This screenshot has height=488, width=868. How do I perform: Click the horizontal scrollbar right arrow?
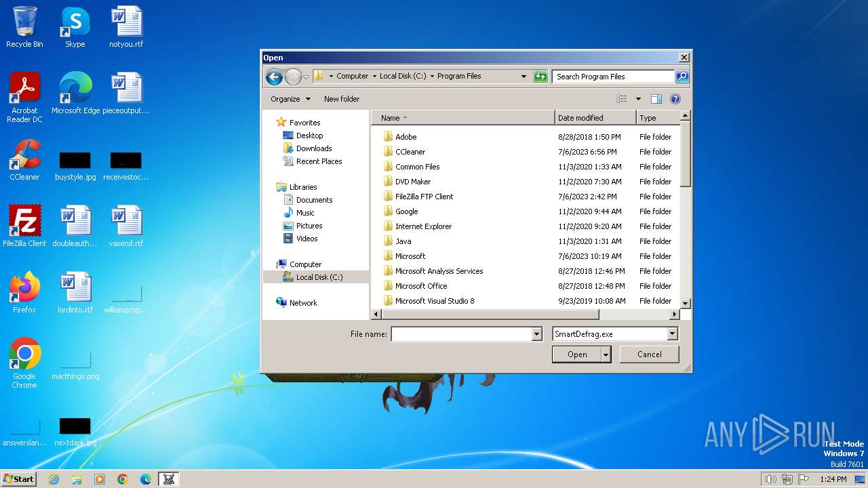675,314
